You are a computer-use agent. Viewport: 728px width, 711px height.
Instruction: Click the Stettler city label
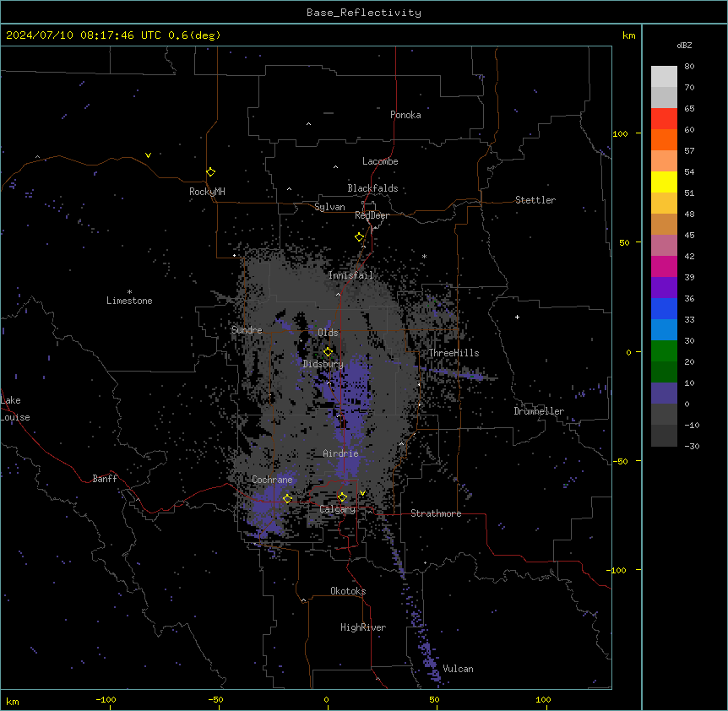535,200
